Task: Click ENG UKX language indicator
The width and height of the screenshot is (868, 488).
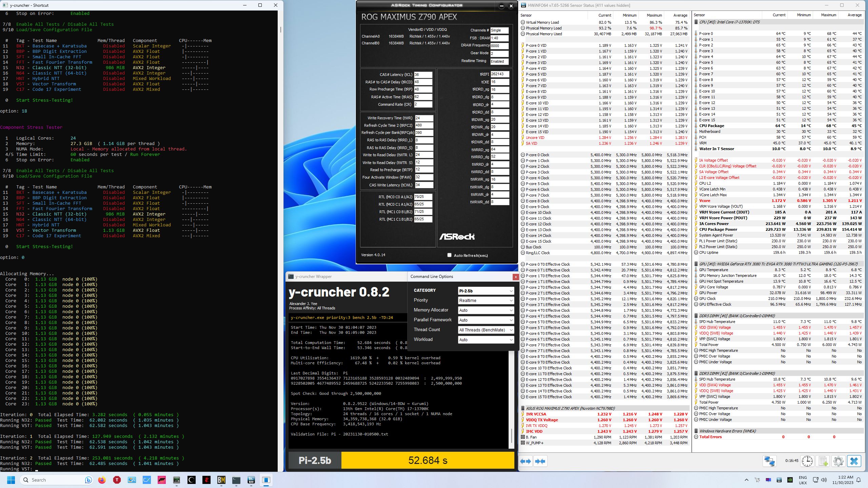Action: (x=803, y=480)
